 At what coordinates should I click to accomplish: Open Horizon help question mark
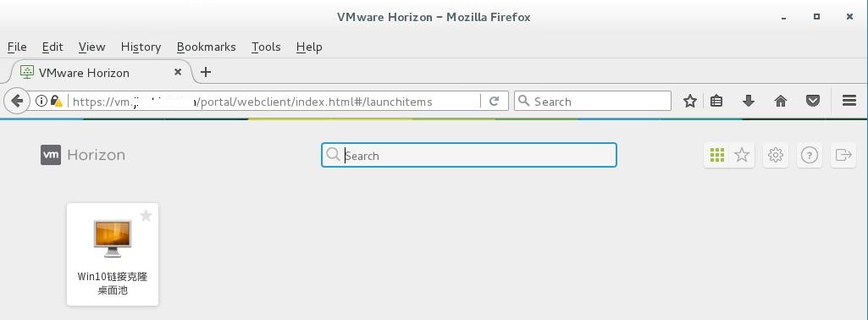pos(810,155)
